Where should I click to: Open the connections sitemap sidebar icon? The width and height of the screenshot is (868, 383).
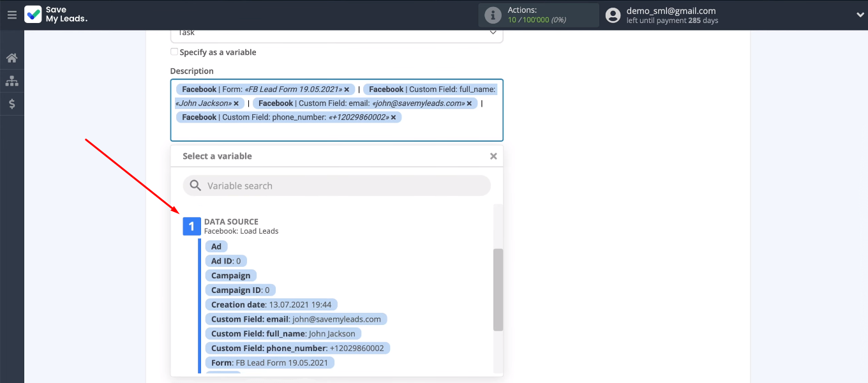click(11, 81)
